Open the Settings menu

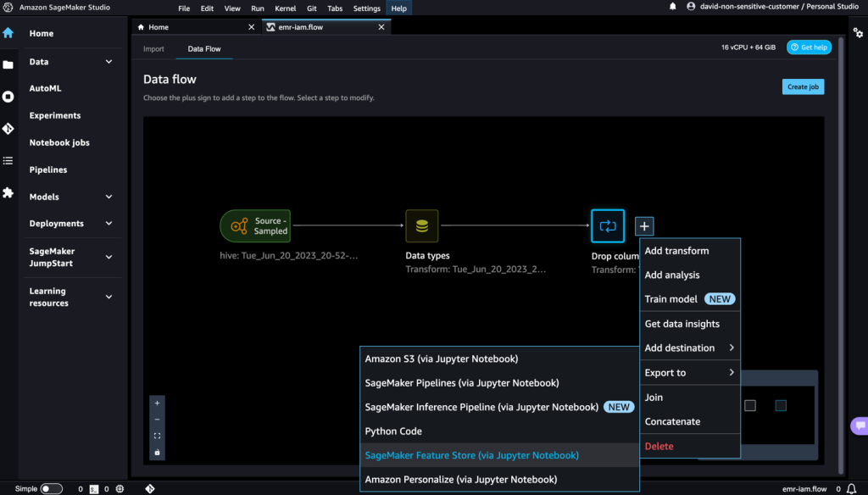tap(366, 8)
